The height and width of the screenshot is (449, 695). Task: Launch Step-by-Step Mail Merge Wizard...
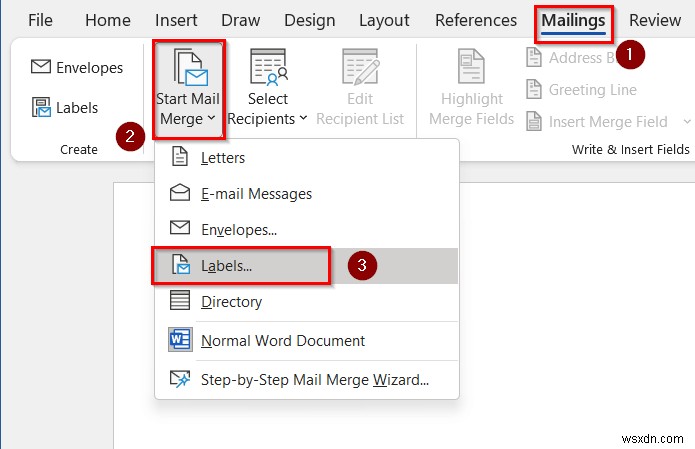[306, 379]
